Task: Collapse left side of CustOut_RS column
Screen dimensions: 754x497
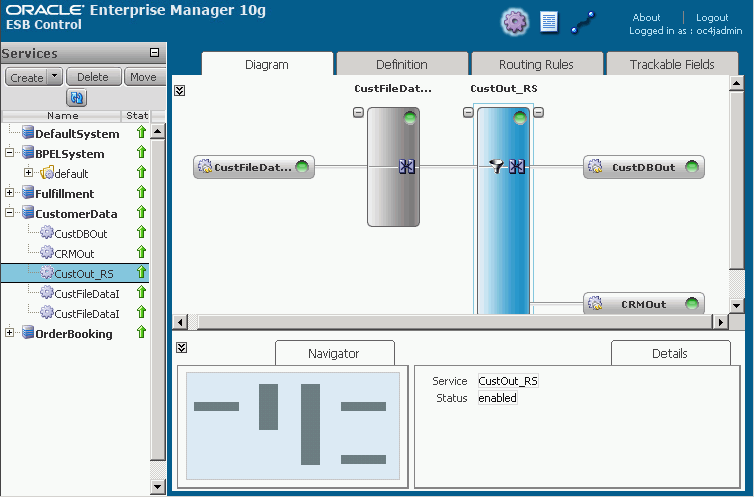Action: click(x=468, y=112)
